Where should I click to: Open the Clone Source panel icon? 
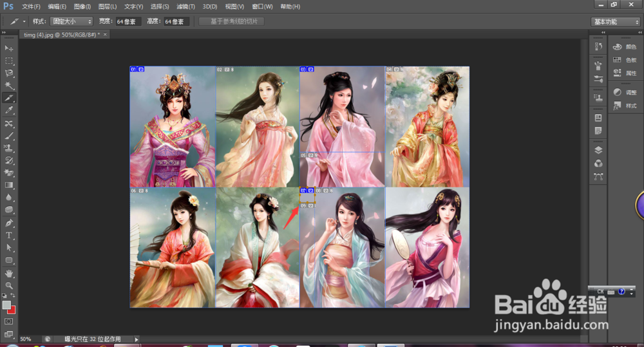[x=598, y=98]
